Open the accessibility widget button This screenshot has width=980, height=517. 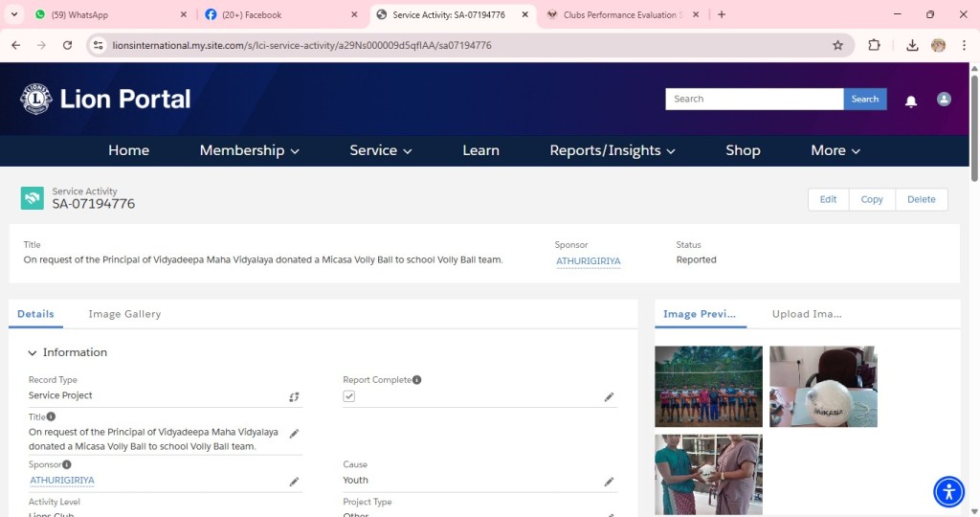948,491
